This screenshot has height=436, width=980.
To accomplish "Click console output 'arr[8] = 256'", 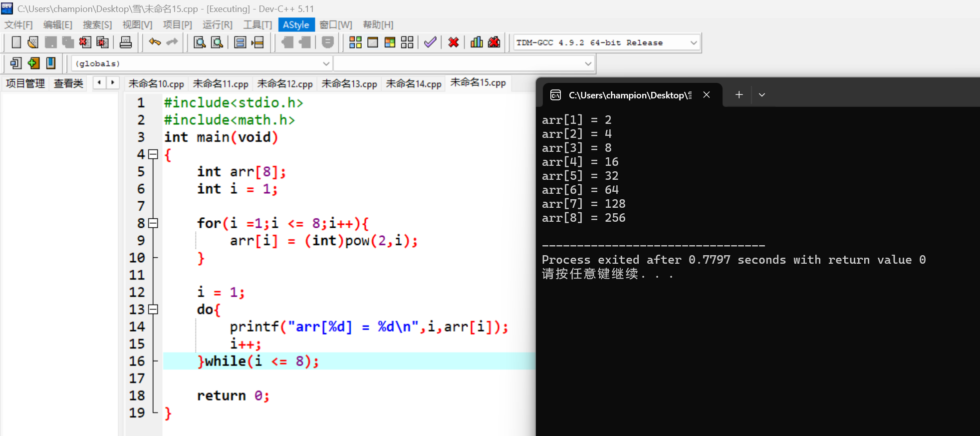I will (x=584, y=218).
